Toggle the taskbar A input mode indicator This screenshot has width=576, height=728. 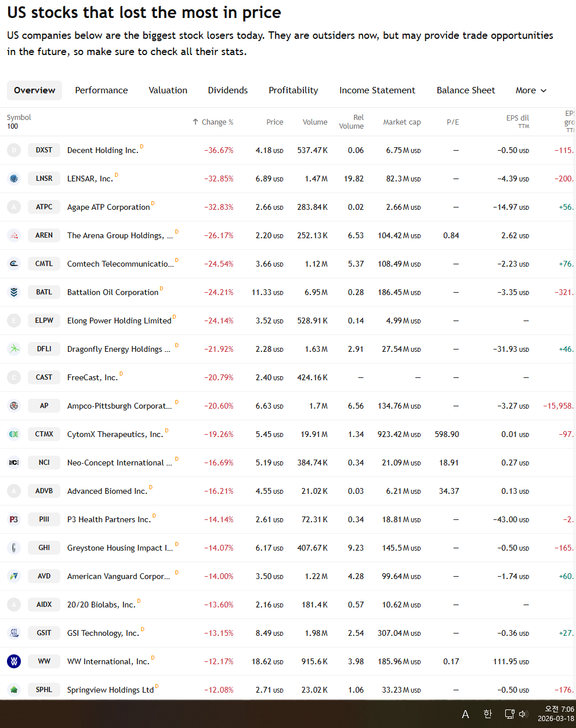click(465, 714)
